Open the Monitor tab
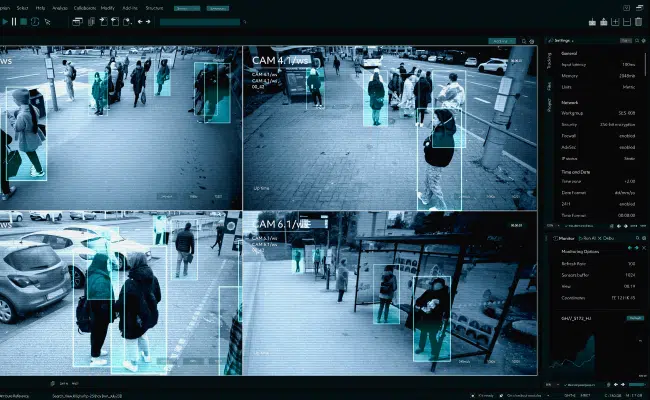This screenshot has width=650, height=400. (x=564, y=238)
